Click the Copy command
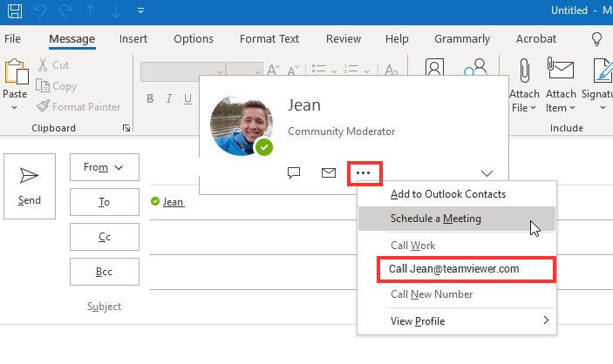The image size is (613, 364). click(57, 86)
